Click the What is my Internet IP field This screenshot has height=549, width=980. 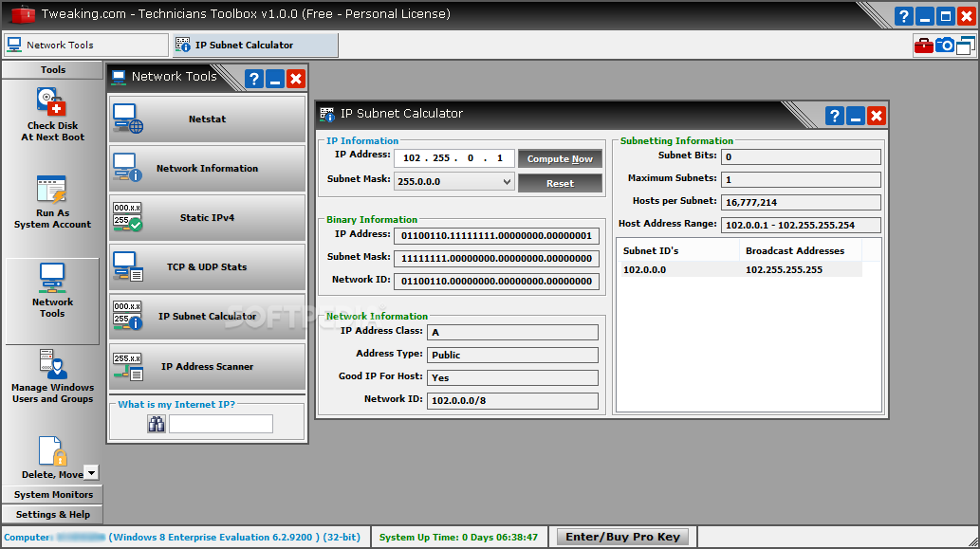[221, 424]
